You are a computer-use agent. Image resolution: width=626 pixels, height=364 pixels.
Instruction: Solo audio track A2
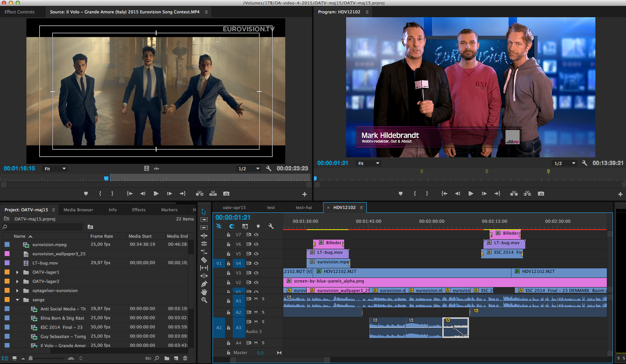(263, 312)
